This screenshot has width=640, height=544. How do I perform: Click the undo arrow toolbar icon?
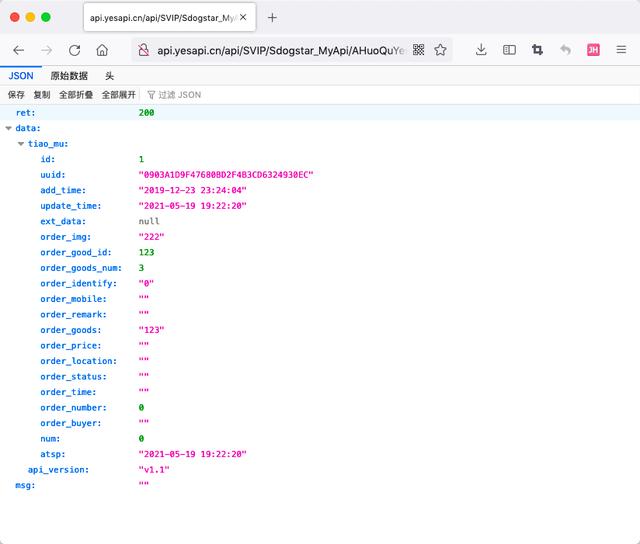coord(565,50)
